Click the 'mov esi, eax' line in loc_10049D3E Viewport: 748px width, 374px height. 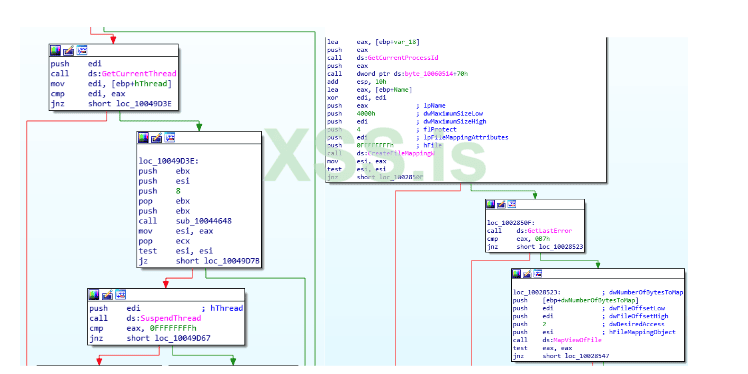tap(176, 231)
